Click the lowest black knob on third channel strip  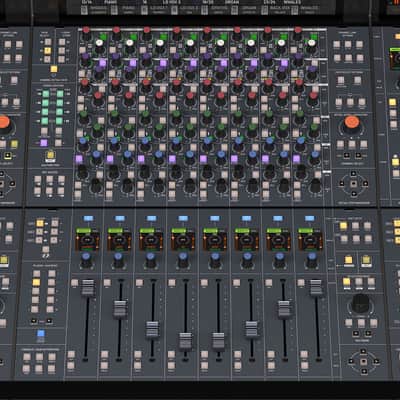click(158, 185)
